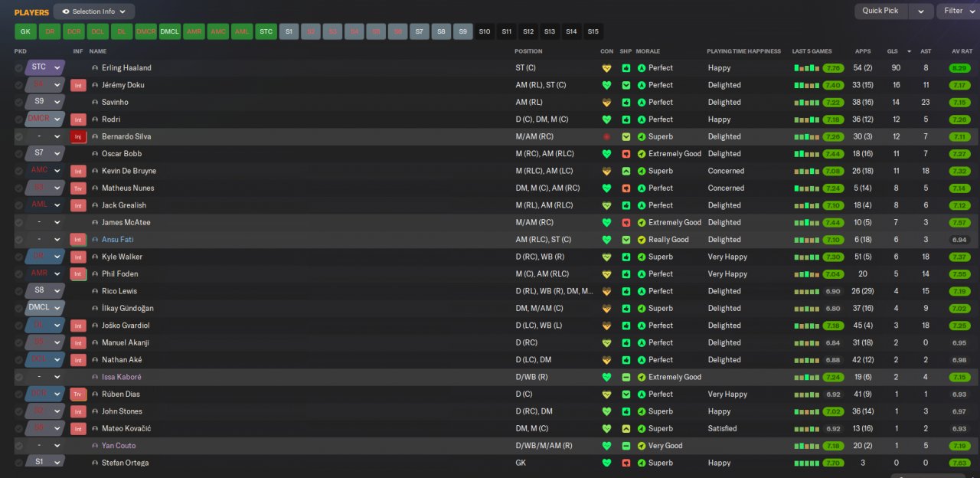
Task: Open Yan Couto's player name link
Action: tap(119, 446)
